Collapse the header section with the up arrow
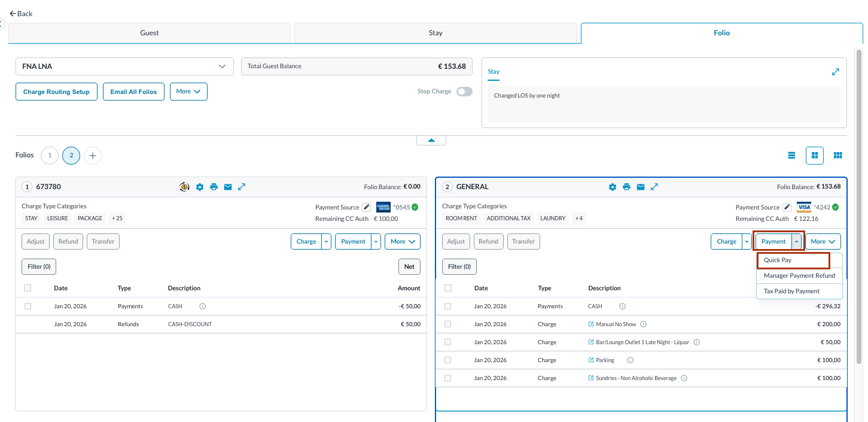Image resolution: width=868 pixels, height=422 pixels. click(x=431, y=141)
